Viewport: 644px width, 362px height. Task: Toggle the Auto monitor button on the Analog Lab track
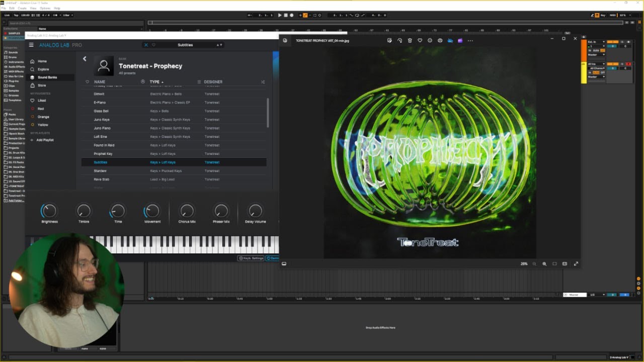pos(596,72)
